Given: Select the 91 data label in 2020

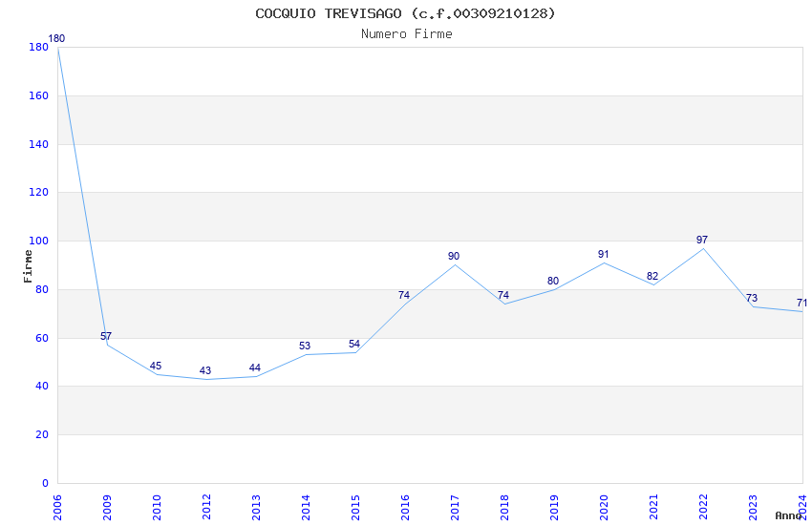Looking at the screenshot, I should 604,254.
